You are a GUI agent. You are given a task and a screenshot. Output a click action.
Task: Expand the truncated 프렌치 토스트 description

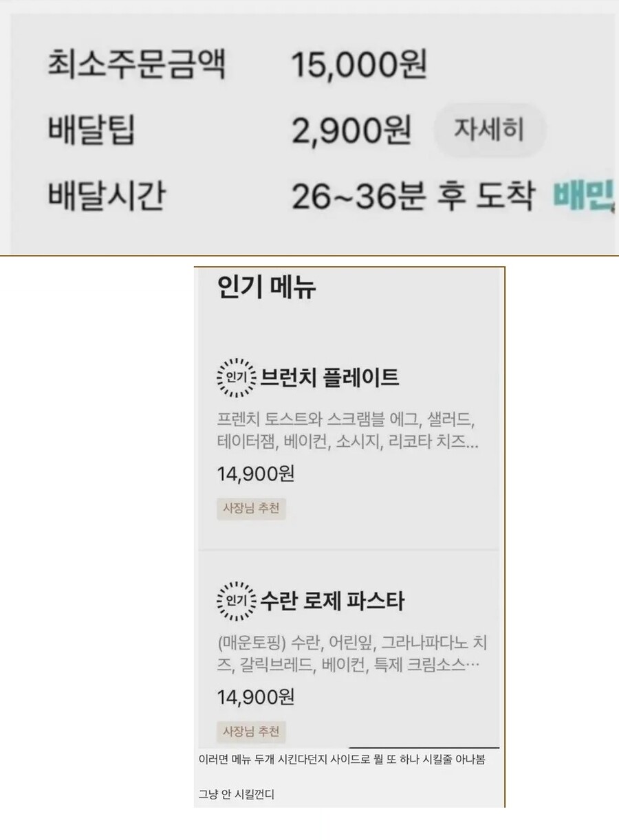(x=347, y=430)
